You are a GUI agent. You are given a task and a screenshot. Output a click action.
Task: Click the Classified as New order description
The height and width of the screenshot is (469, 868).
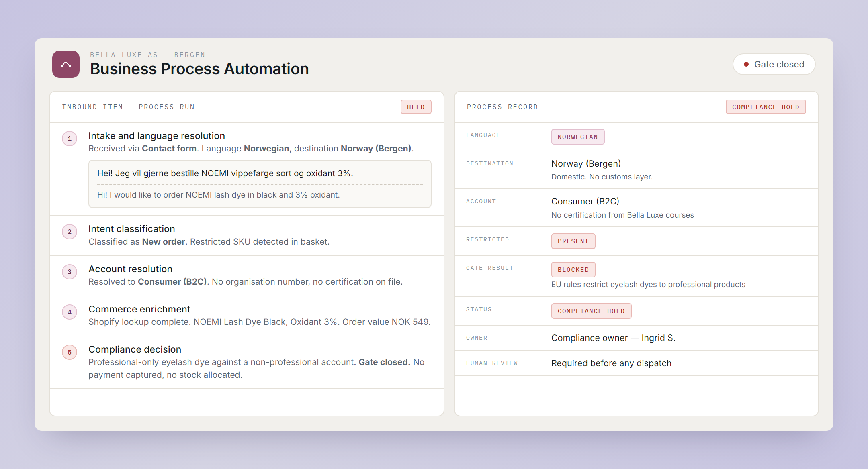(x=209, y=242)
